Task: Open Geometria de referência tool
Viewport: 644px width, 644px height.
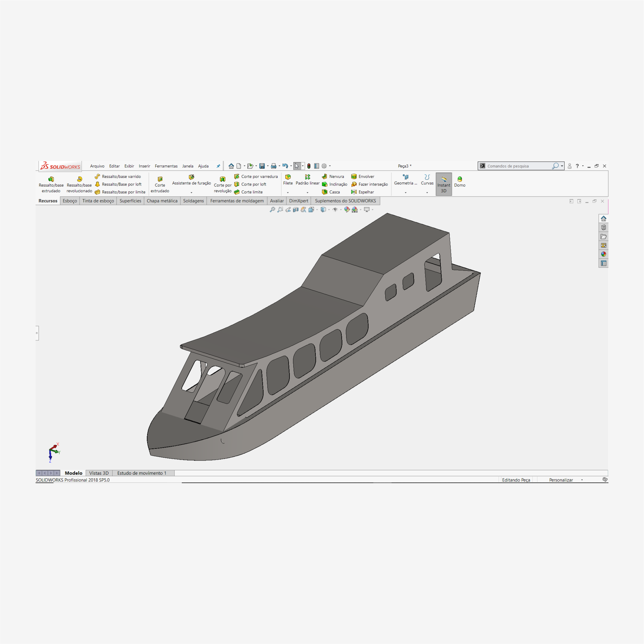Action: 405,180
